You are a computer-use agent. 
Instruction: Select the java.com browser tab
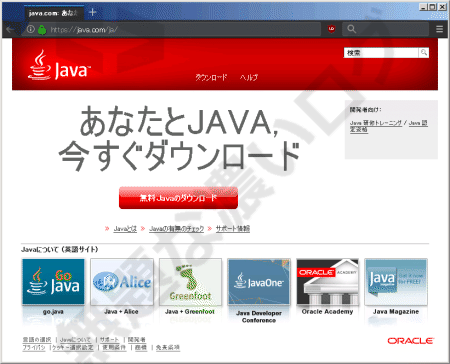pos(53,13)
